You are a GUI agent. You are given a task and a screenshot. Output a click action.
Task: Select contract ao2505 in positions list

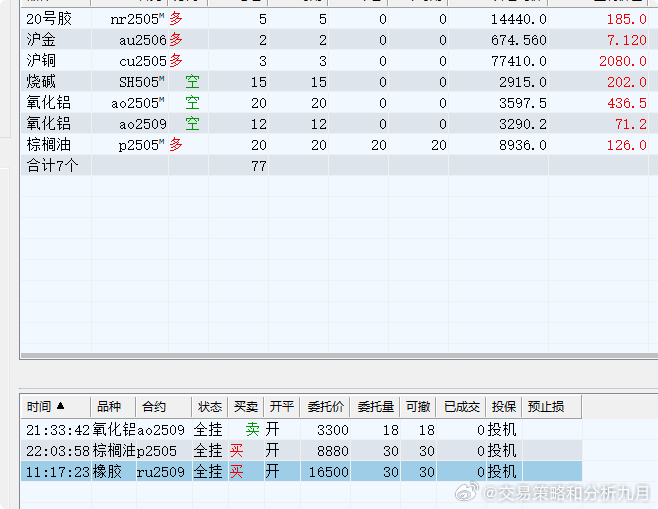pos(138,103)
